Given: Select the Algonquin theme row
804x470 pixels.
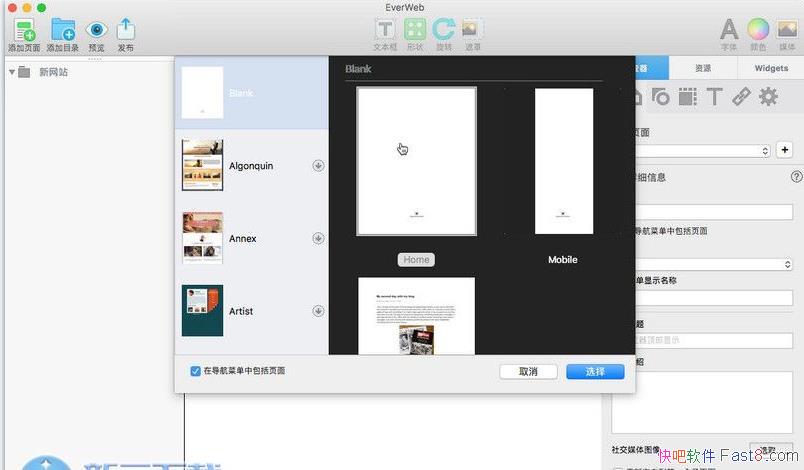Looking at the screenshot, I should 252,166.
